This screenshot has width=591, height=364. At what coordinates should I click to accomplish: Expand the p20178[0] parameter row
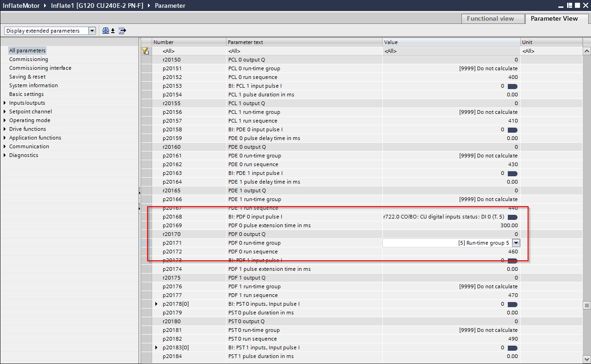coord(156,304)
